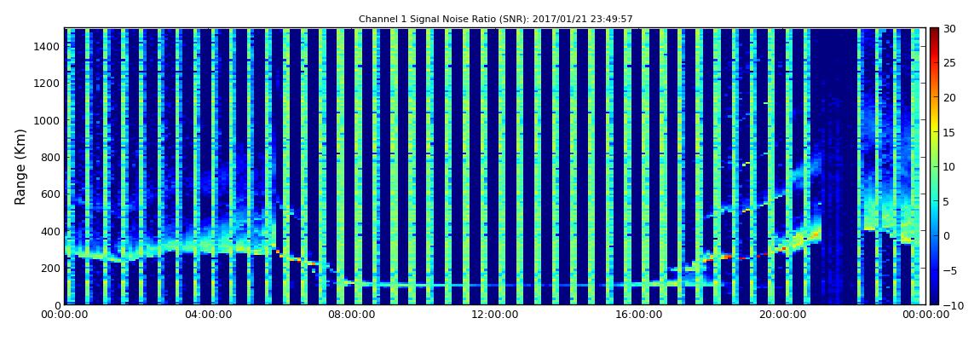Click the colorbar tick value −5

pyautogui.click(x=948, y=270)
